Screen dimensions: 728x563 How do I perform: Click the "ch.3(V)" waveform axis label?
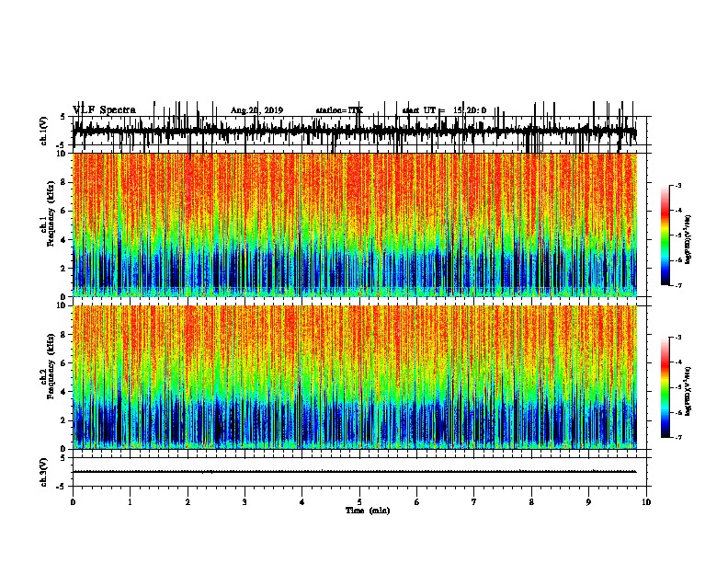pyautogui.click(x=44, y=472)
